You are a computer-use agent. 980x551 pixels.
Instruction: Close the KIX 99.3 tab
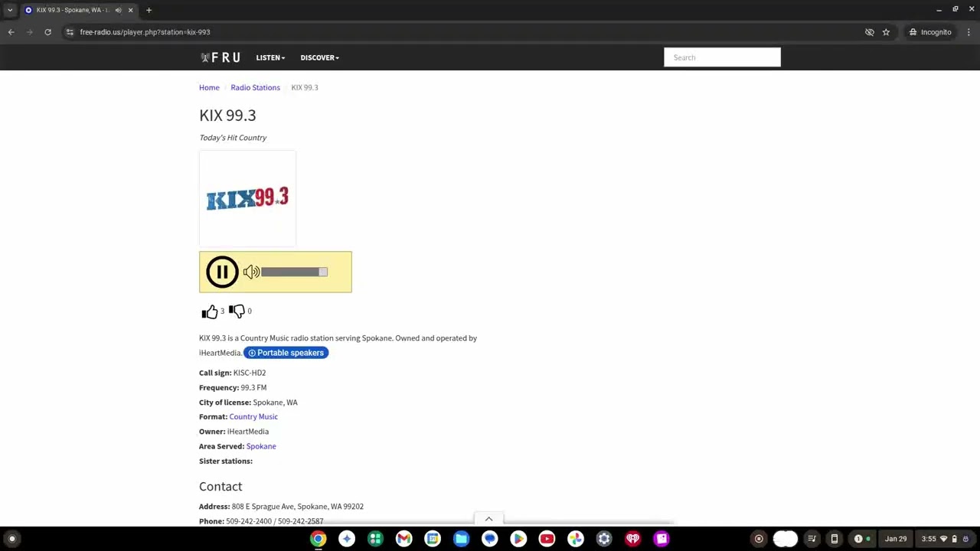click(x=130, y=10)
